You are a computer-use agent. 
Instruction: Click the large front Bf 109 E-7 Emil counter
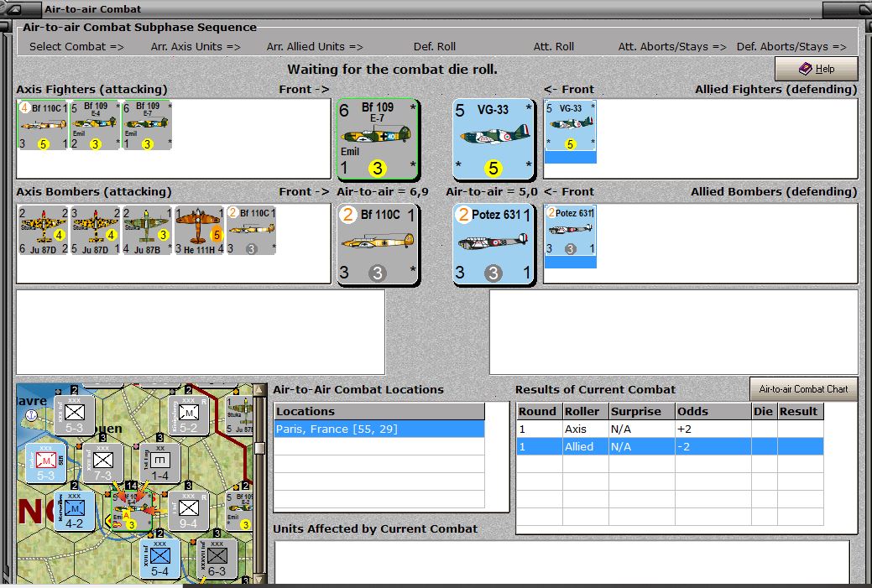point(378,139)
